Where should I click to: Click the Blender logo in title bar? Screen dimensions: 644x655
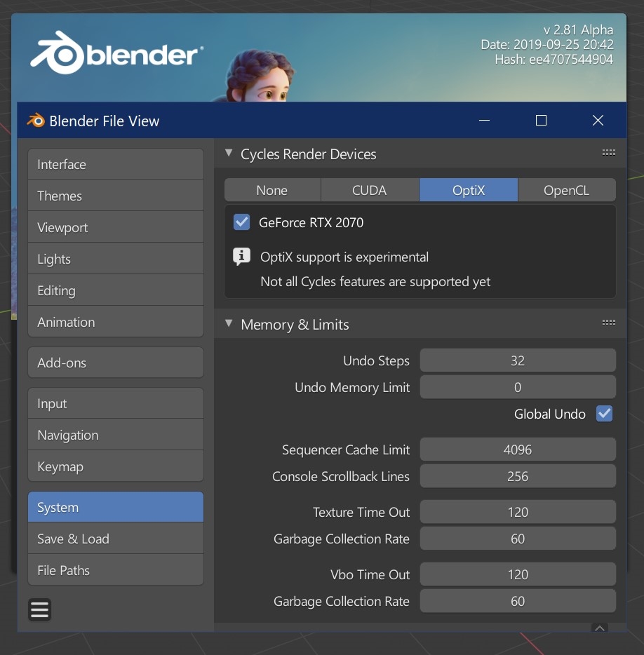[x=36, y=121]
